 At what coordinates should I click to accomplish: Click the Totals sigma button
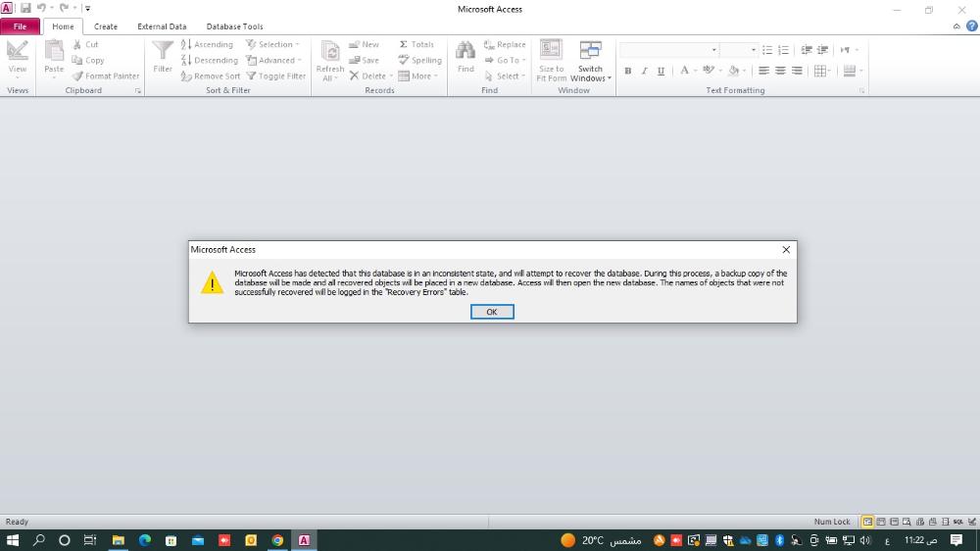pyautogui.click(x=416, y=44)
